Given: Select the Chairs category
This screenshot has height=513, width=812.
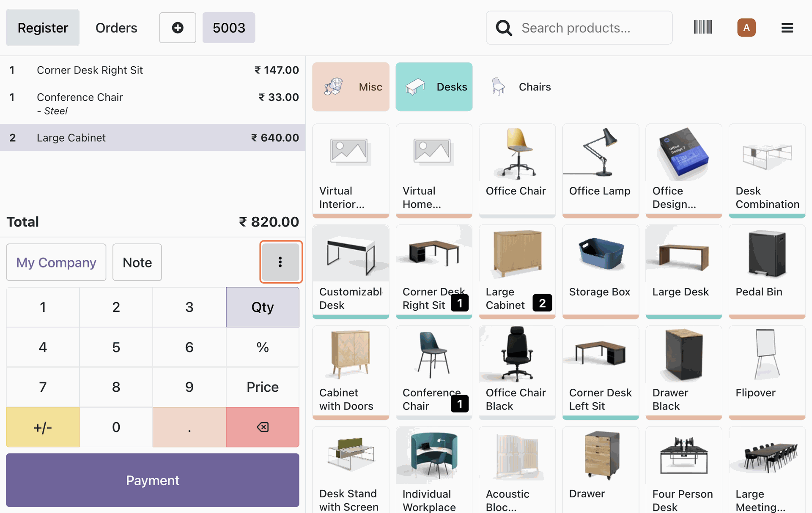Looking at the screenshot, I should [521, 87].
